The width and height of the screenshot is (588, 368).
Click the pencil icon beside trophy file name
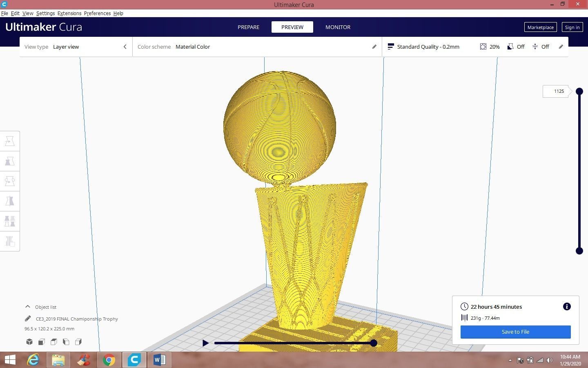tap(28, 319)
